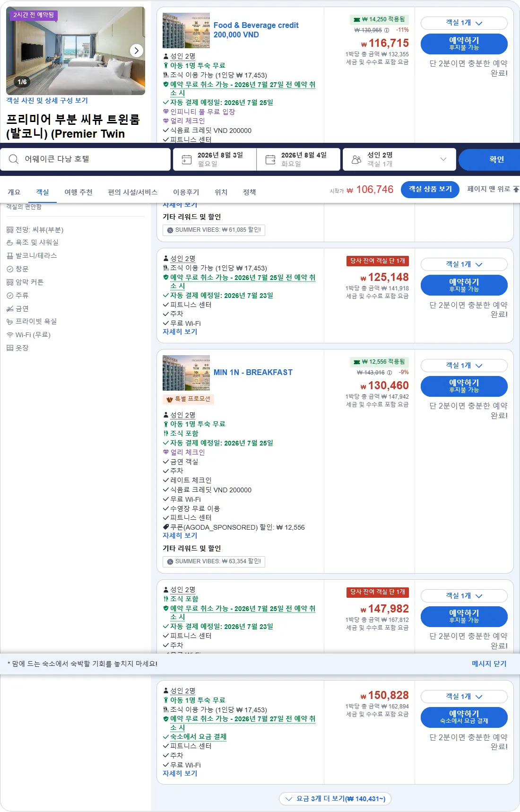Click 예약하기 for the ₩130,460 rate
Screen dimensions: 520x812
coord(464,386)
